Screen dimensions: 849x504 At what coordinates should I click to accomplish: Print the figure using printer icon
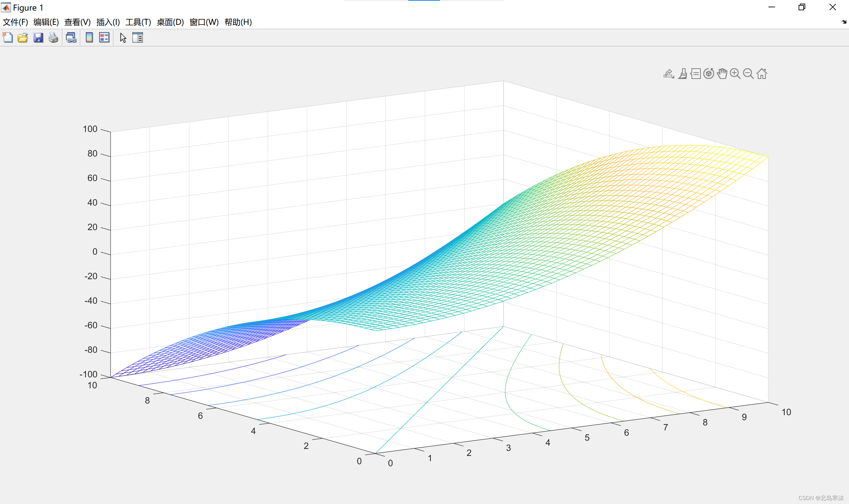[53, 37]
